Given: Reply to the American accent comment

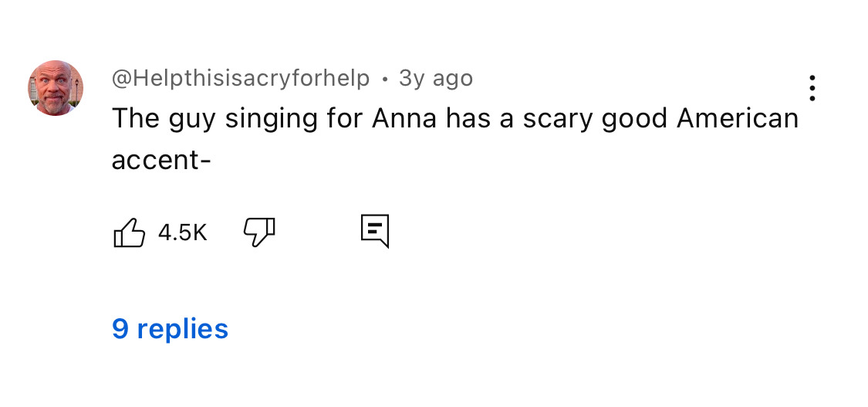Looking at the screenshot, I should tap(375, 231).
